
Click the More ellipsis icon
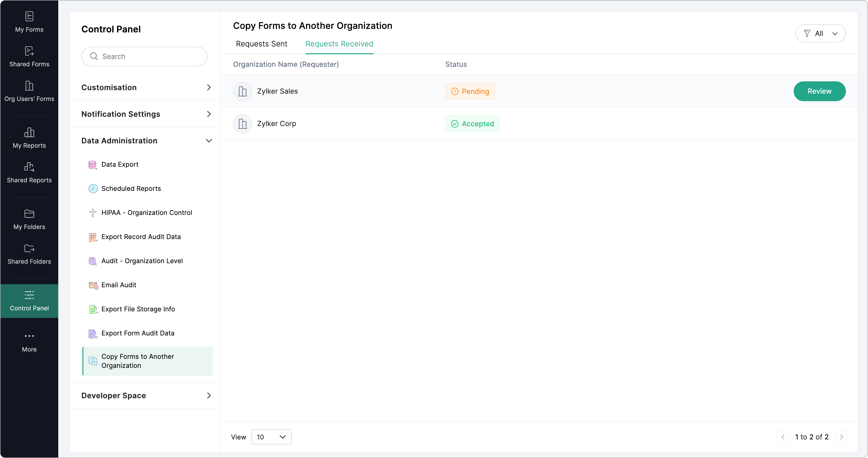[29, 336]
